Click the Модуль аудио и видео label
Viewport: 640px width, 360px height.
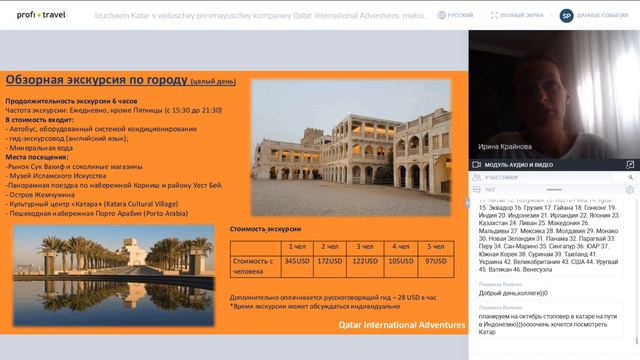(x=518, y=164)
